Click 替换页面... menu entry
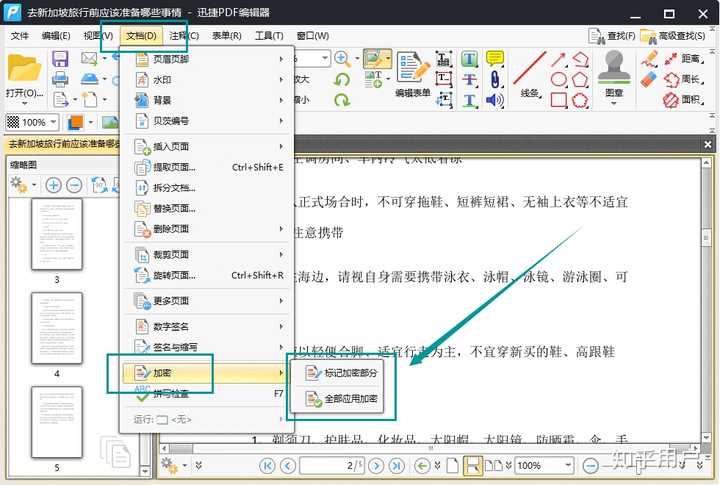The height and width of the screenshot is (485, 720). point(207,209)
